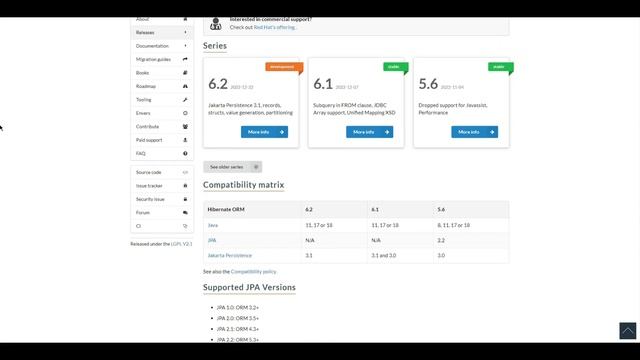Click the orange development badge on 6.2
Screen dimensions: 640x360
point(284,67)
